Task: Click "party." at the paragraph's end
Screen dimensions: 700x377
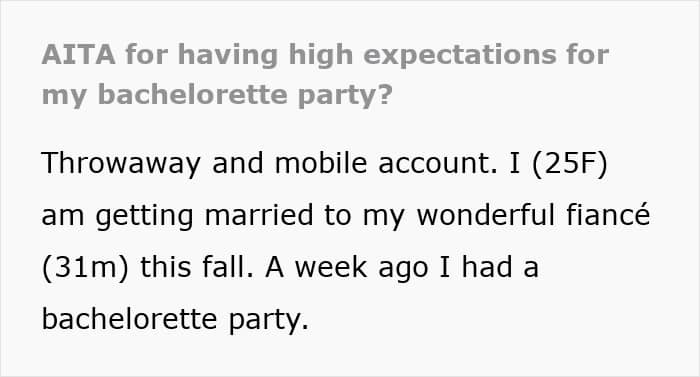Action: coord(269,321)
